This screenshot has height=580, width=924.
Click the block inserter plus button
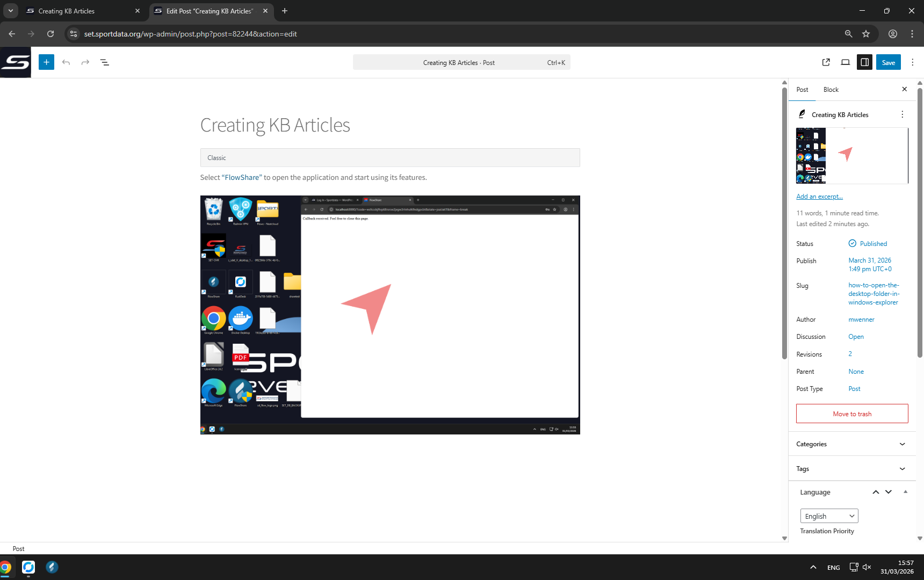tap(46, 62)
